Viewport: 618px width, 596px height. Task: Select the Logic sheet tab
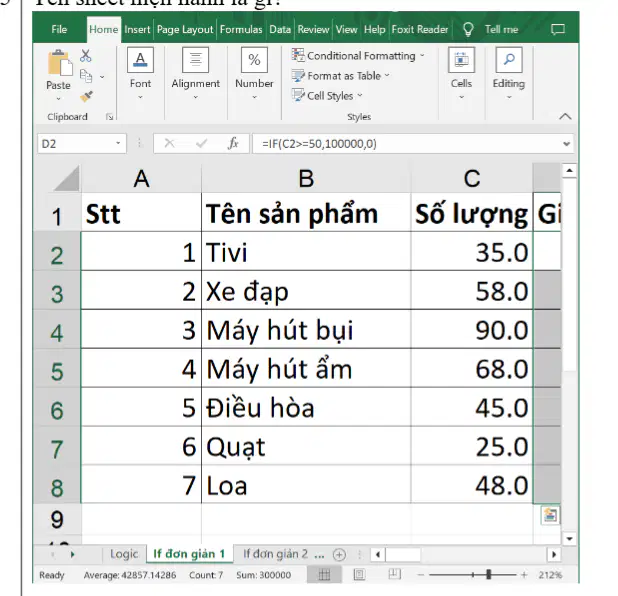click(x=124, y=554)
